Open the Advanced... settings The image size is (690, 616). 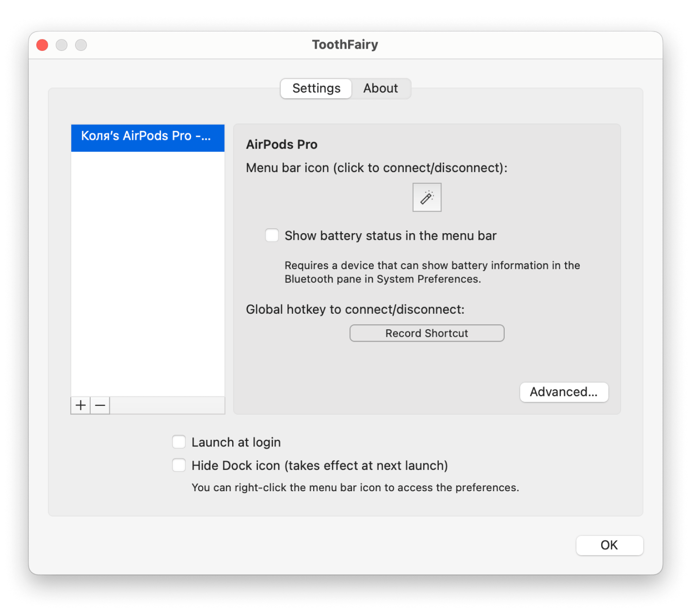point(563,392)
